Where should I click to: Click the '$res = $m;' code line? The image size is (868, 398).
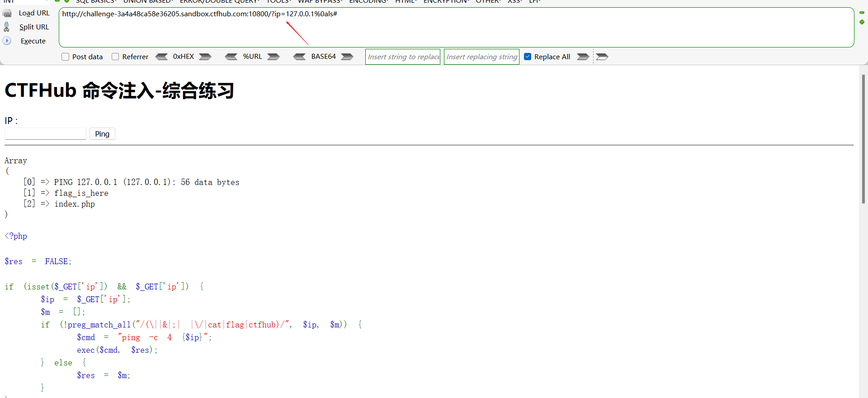pyautogui.click(x=104, y=375)
